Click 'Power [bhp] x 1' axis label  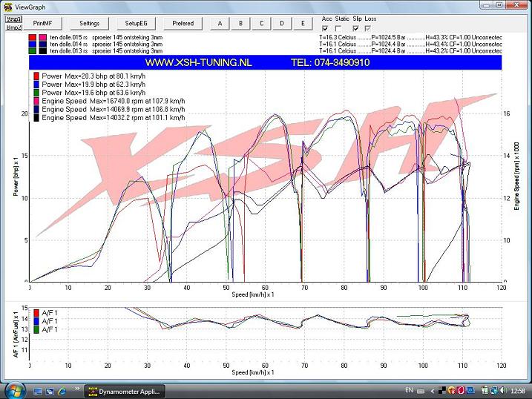[16, 177]
